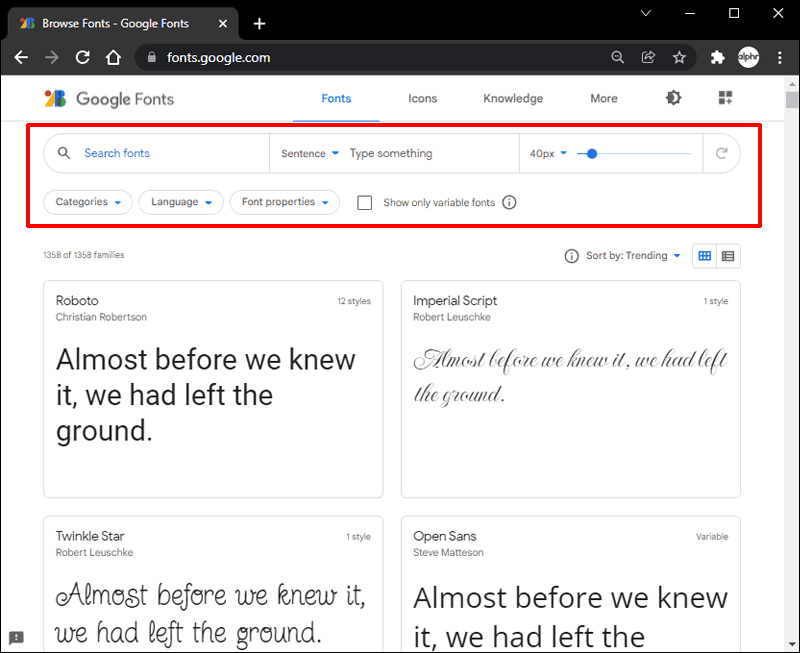This screenshot has height=653, width=800.
Task: Switch to the Icons tab
Action: pos(422,99)
